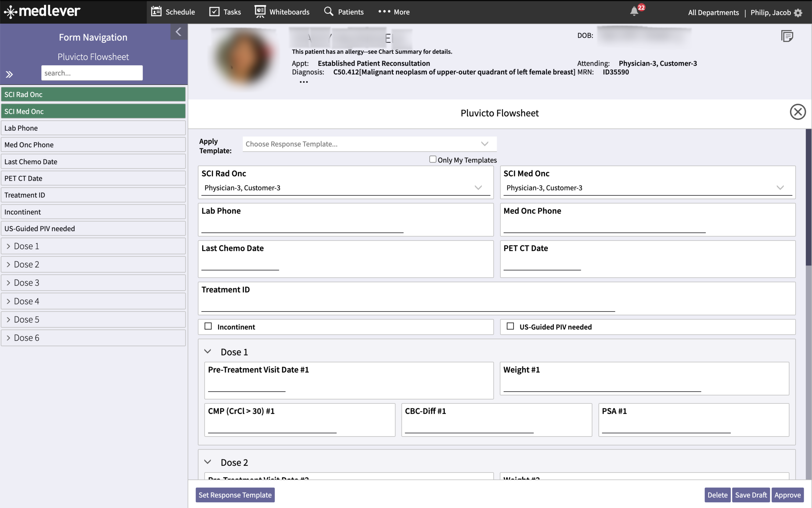Open the Schedule menu
812x508 pixels.
pyautogui.click(x=173, y=12)
